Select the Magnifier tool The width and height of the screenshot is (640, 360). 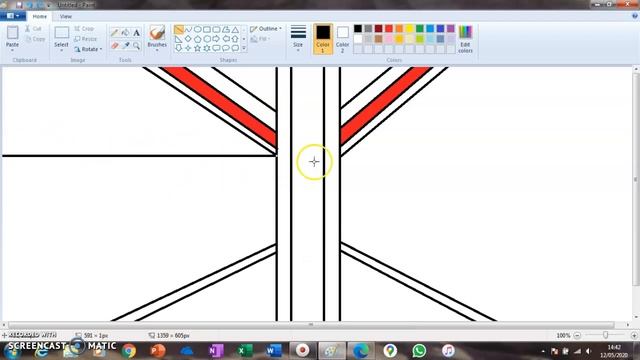coord(136,45)
